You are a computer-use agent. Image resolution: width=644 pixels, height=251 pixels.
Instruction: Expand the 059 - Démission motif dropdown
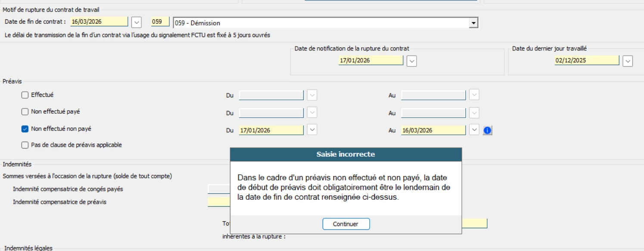coord(473,23)
